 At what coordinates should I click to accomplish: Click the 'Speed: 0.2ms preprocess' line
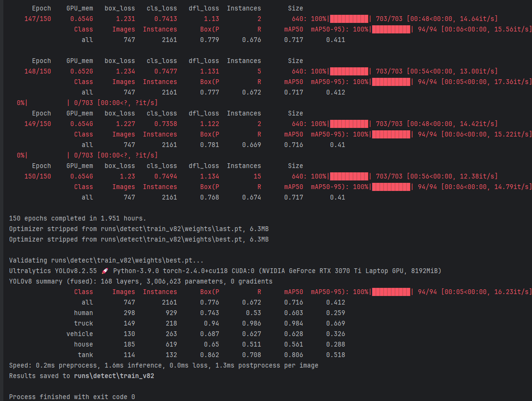pyautogui.click(x=163, y=365)
